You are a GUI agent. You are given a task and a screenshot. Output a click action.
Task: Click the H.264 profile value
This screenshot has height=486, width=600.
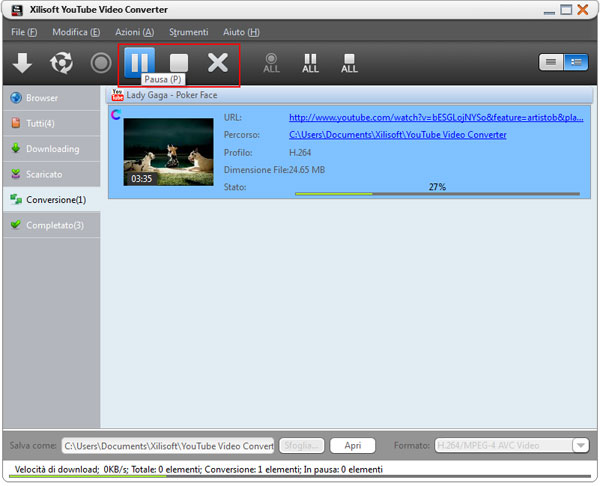coord(300,153)
